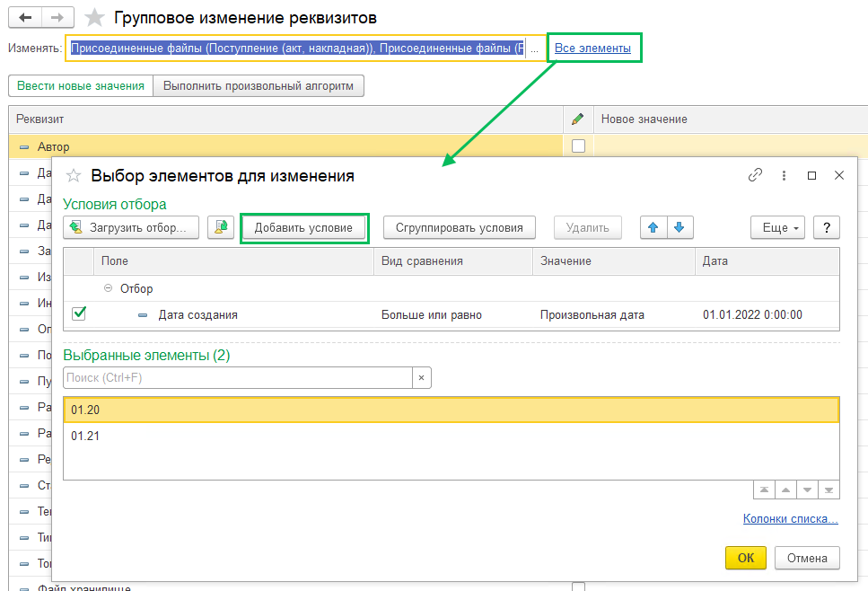Click Загрузить отбор button
Image resolution: width=868 pixels, height=591 pixels.
click(131, 227)
